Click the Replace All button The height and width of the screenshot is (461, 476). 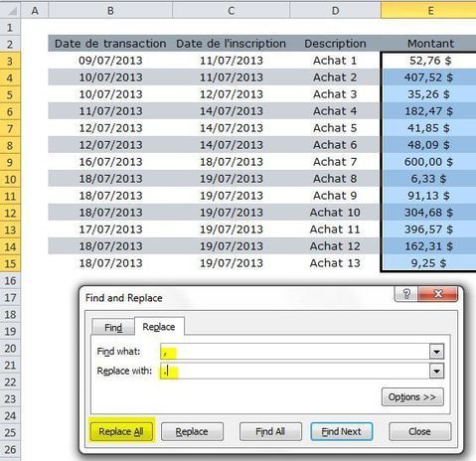click(121, 431)
